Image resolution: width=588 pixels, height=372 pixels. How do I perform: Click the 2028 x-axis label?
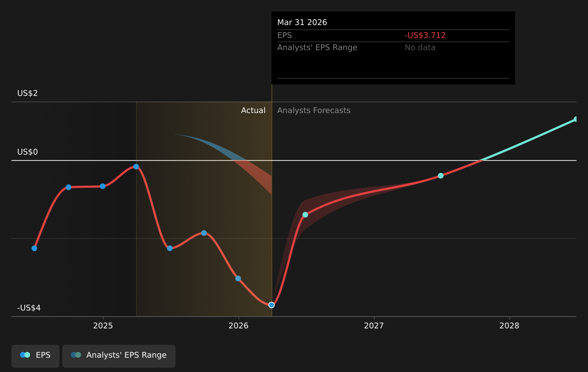(509, 326)
